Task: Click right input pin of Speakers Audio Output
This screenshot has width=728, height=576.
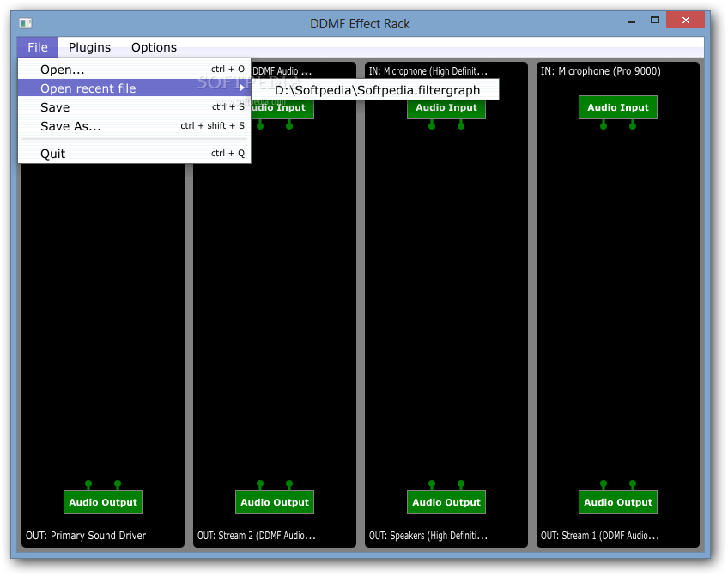Action: click(x=460, y=485)
